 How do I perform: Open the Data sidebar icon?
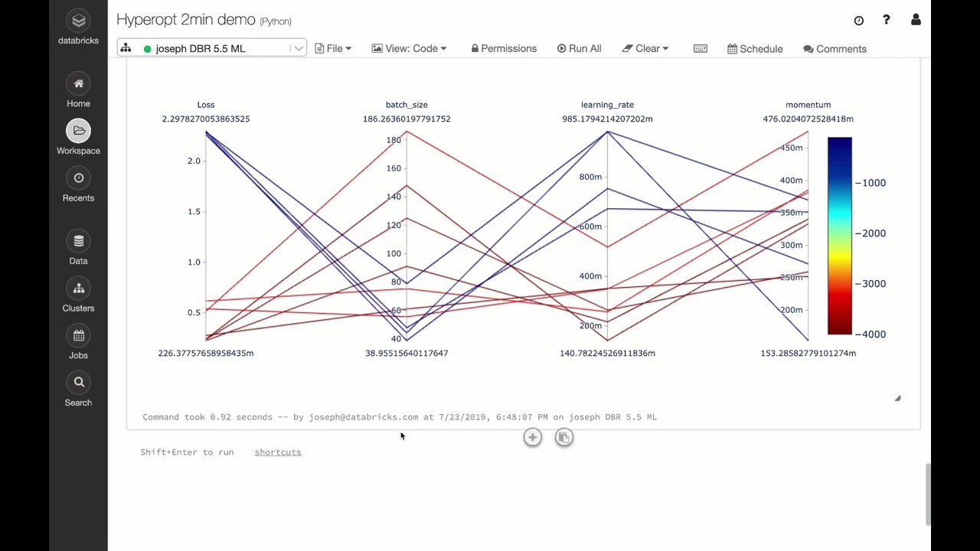78,241
